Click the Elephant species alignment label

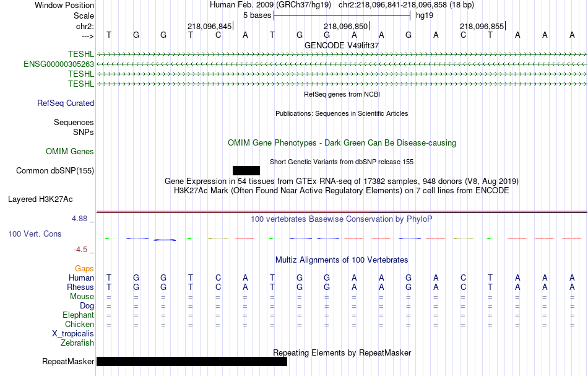pos(79,315)
